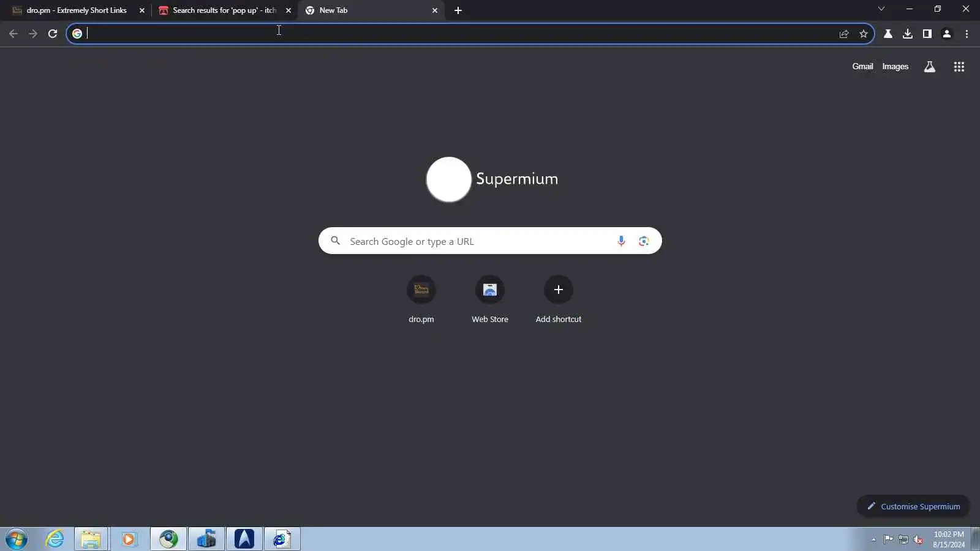Open the three-dot browser menu

click(967, 34)
